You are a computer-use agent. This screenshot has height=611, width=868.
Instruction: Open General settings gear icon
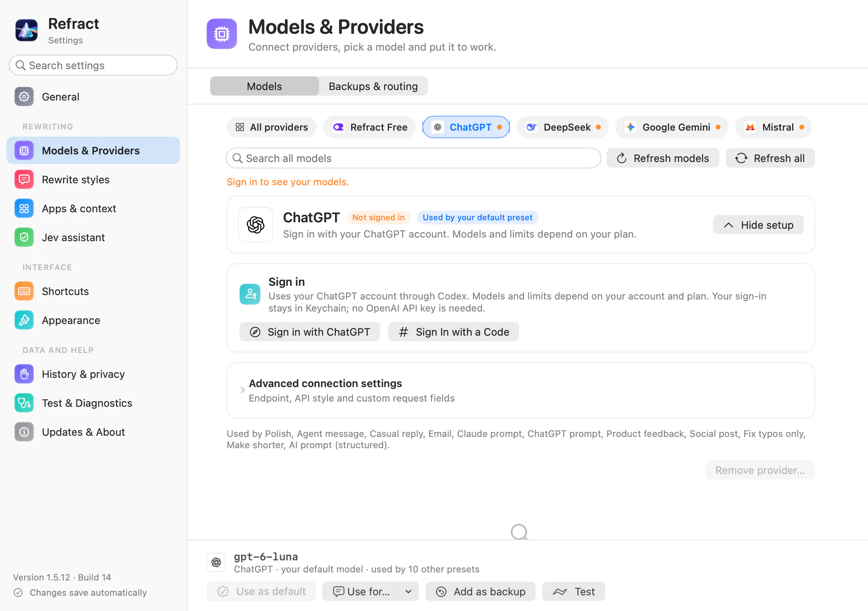[x=24, y=97]
